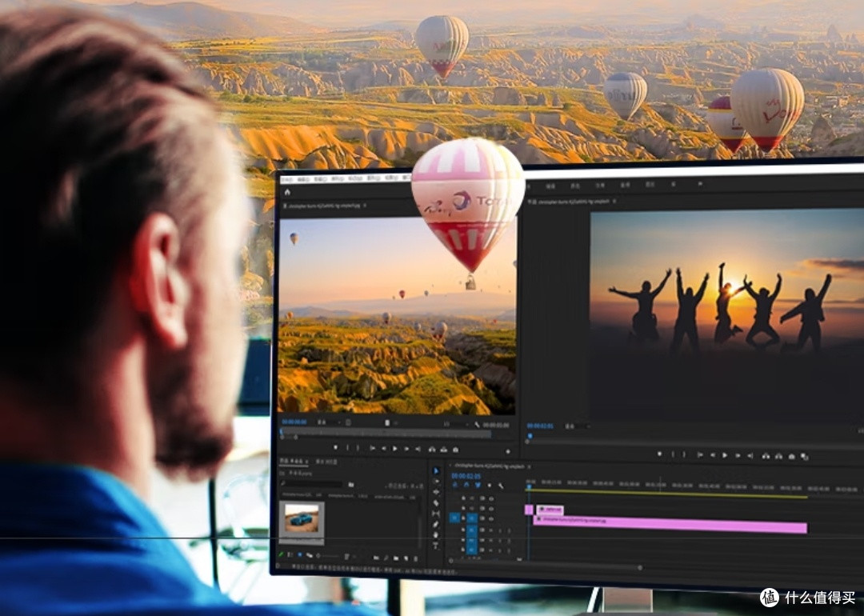Open the Edit menu
This screenshot has width=864, height=616.
pyautogui.click(x=304, y=178)
